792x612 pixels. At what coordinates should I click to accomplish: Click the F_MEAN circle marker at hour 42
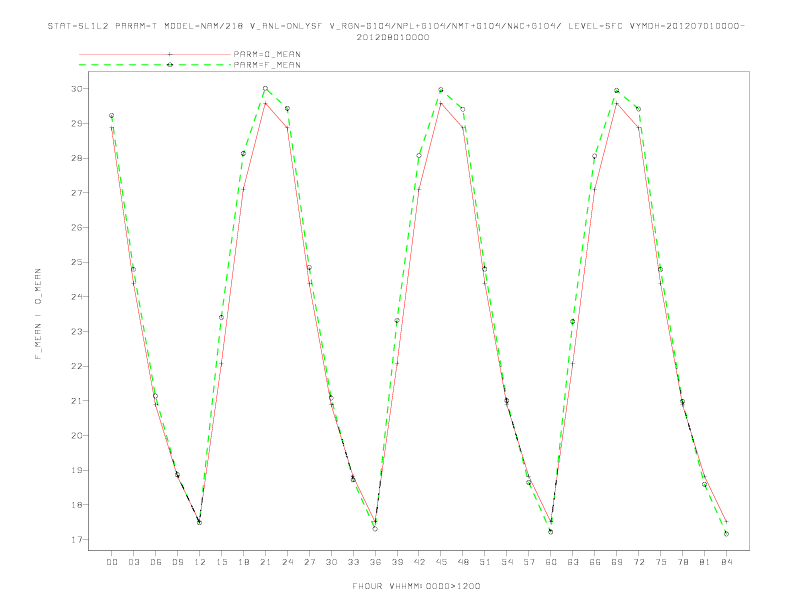coord(419,156)
